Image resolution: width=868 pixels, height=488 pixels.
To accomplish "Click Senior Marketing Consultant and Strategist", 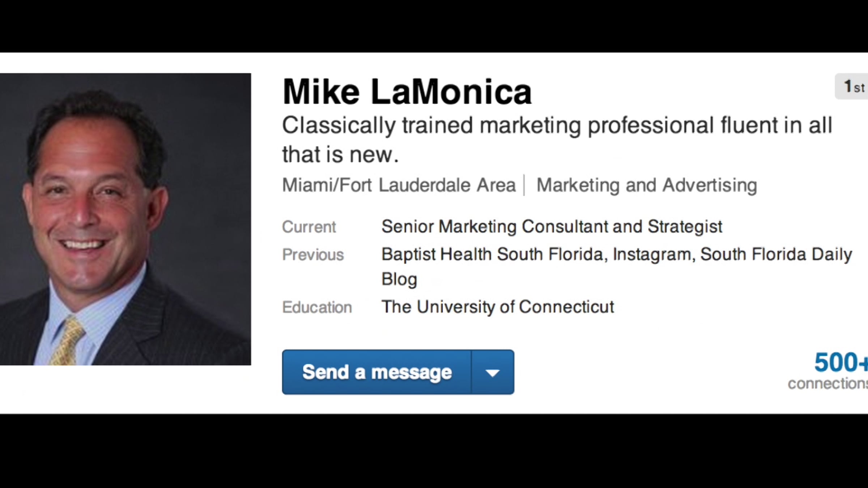I will coord(552,227).
